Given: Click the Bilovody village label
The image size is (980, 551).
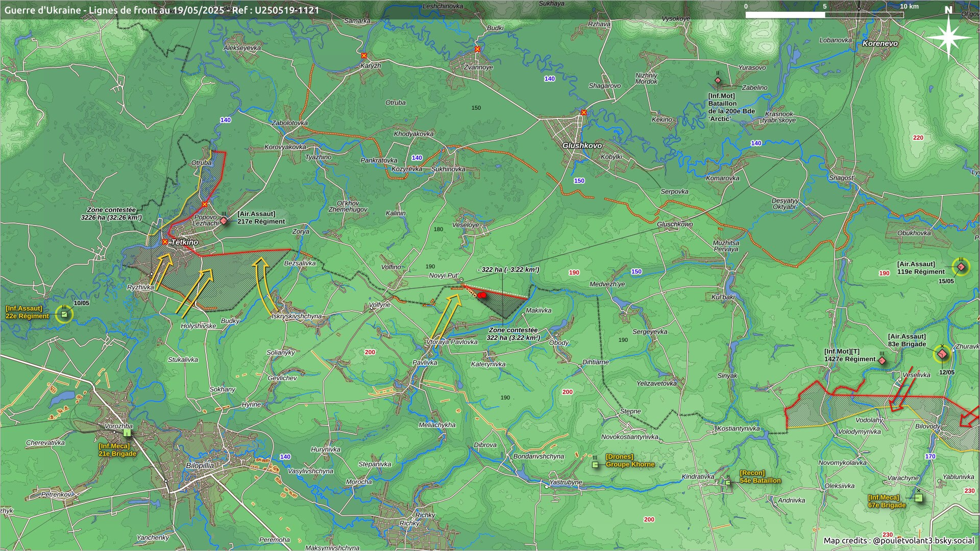Looking at the screenshot, I should pos(927,427).
